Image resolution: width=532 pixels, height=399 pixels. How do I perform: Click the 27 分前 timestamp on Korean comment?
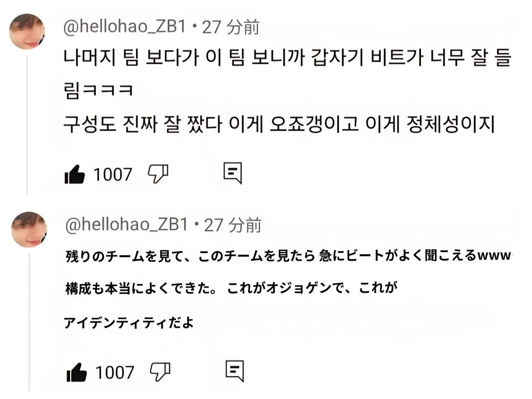point(231,28)
